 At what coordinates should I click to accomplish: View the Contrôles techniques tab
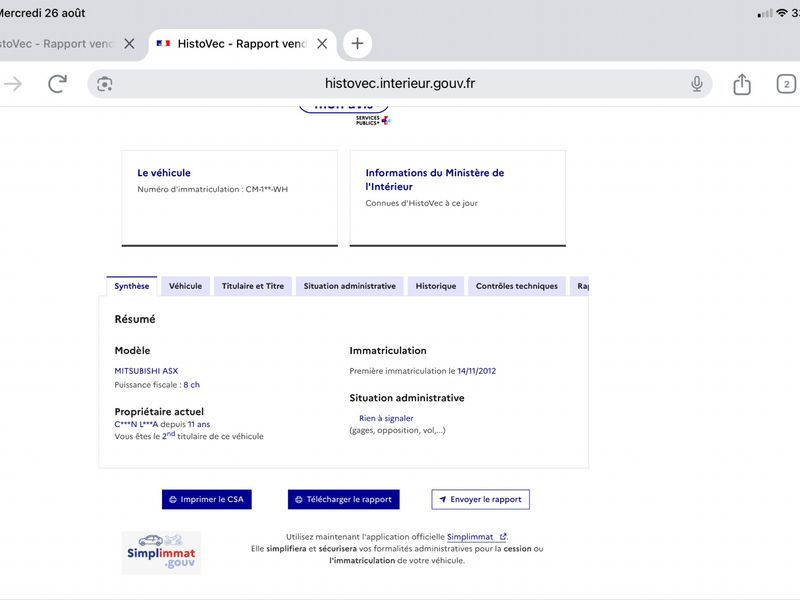(516, 286)
